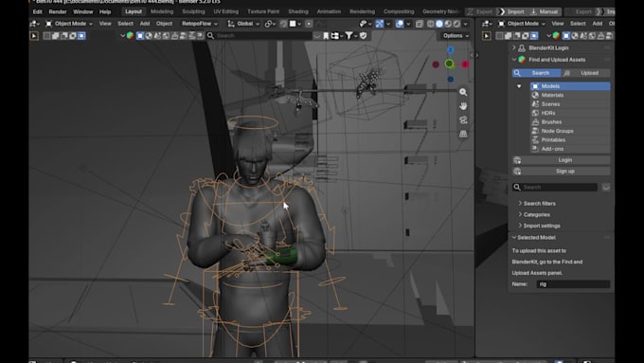
Task: Select the Node Groups asset type
Action: pyautogui.click(x=570, y=131)
